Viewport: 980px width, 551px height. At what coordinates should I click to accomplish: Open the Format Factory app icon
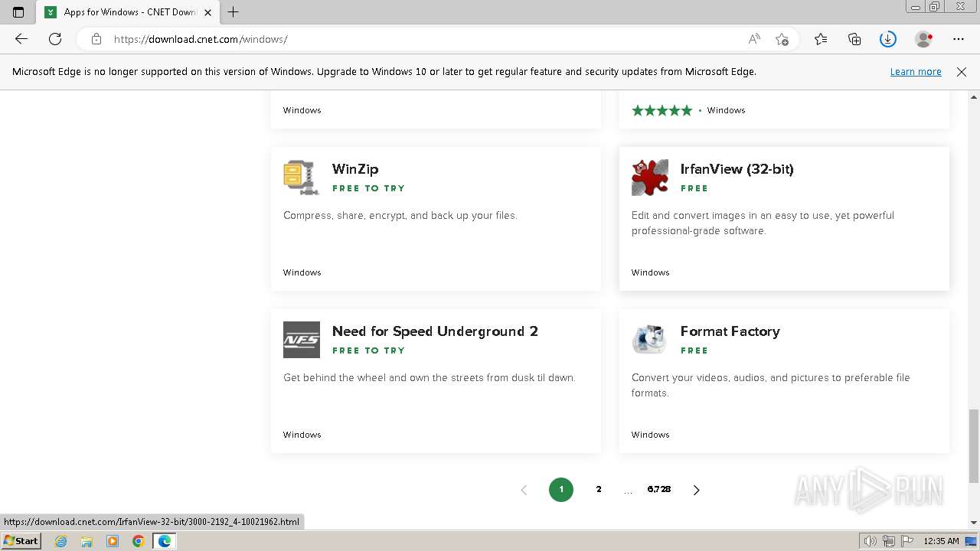click(x=650, y=340)
